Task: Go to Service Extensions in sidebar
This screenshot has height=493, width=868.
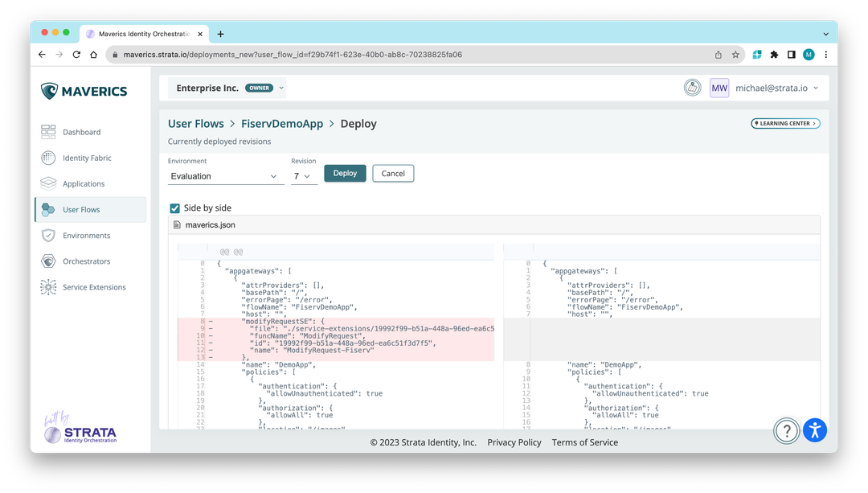Action: (x=94, y=287)
